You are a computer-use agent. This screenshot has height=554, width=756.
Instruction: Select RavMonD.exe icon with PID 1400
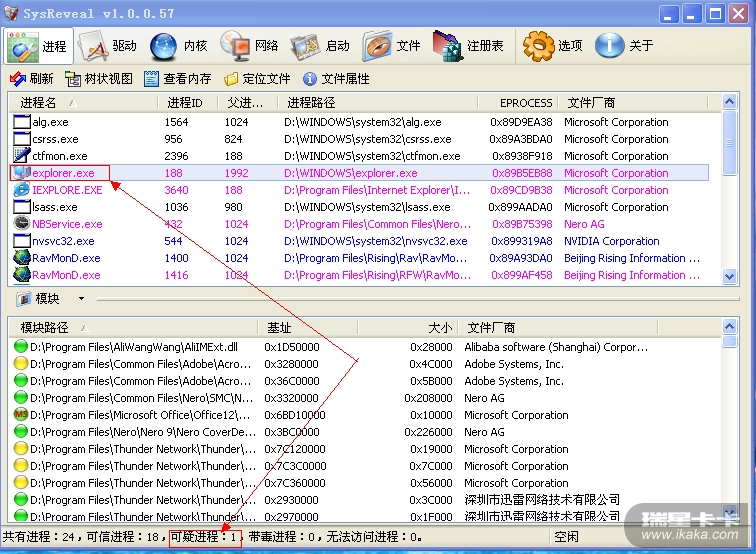(x=22, y=257)
